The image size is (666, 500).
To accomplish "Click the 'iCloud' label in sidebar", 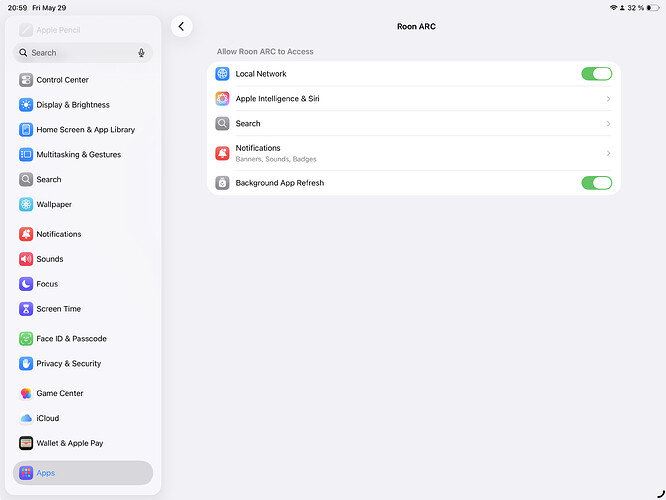I will [x=48, y=418].
